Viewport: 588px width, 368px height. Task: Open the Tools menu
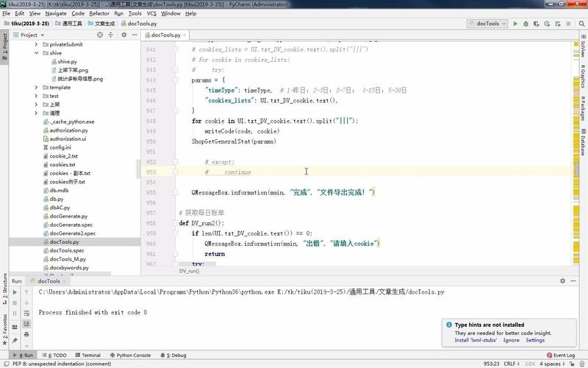135,13
